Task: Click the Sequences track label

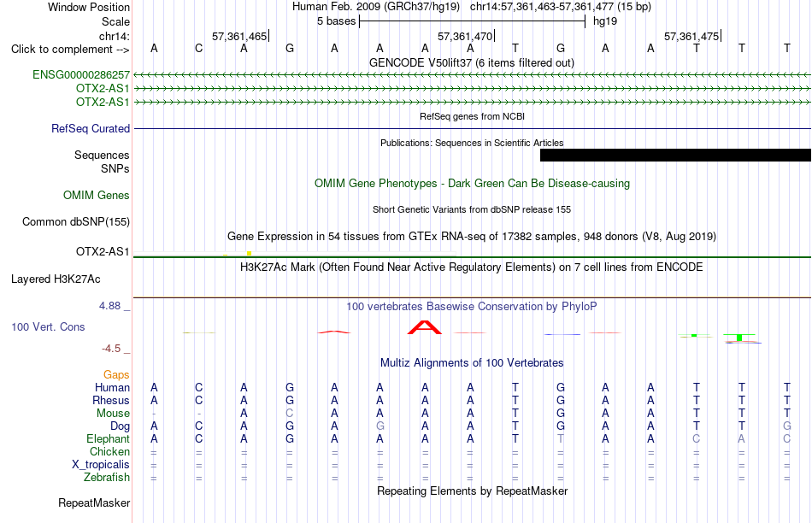Action: [x=102, y=155]
